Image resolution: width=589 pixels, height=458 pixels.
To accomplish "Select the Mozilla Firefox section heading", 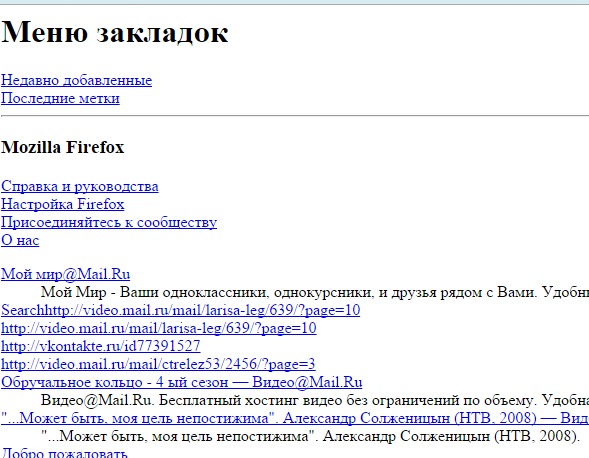I will [62, 147].
